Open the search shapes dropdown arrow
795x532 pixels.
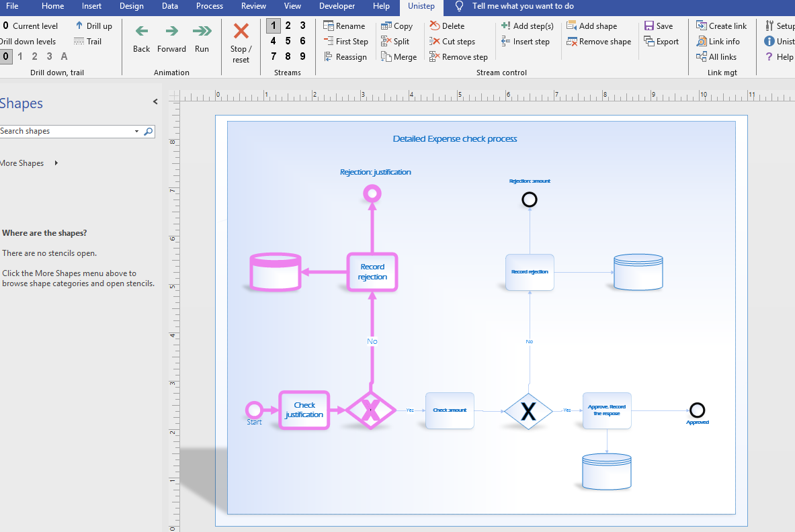pyautogui.click(x=137, y=132)
